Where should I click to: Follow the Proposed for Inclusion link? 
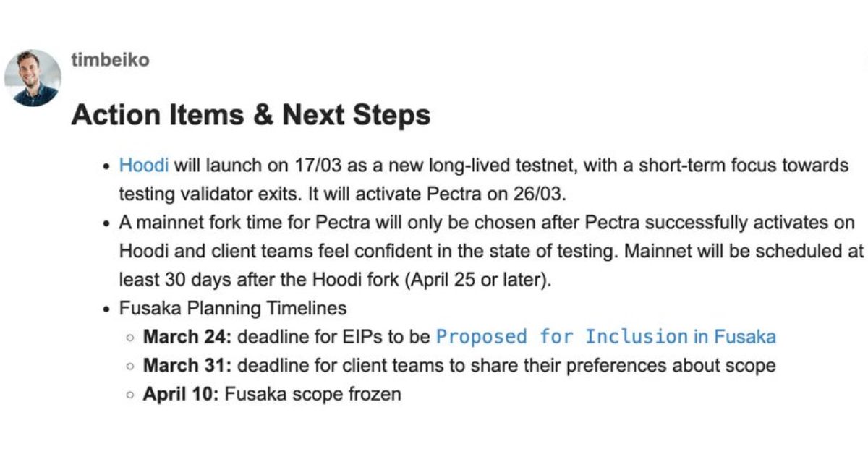(x=562, y=337)
